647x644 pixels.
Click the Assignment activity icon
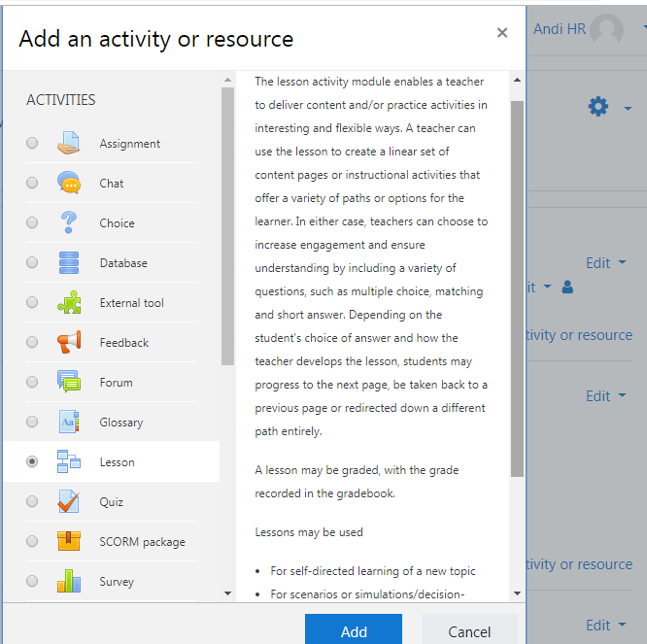click(x=69, y=143)
